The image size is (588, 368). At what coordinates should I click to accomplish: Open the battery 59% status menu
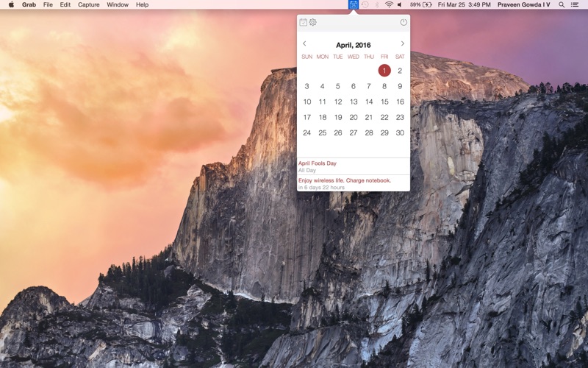[421, 4]
